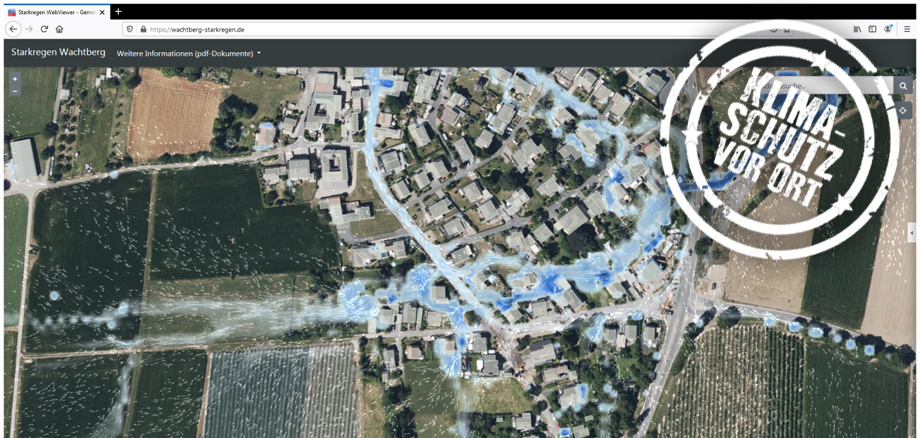Expand the Weitere Informationen (pdf-Dokumente) dropdown
The width and height of the screenshot is (920, 438).
point(189,53)
